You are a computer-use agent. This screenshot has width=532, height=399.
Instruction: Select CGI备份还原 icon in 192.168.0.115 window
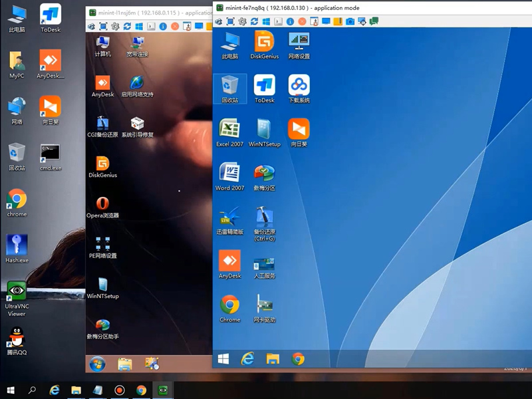102,127
